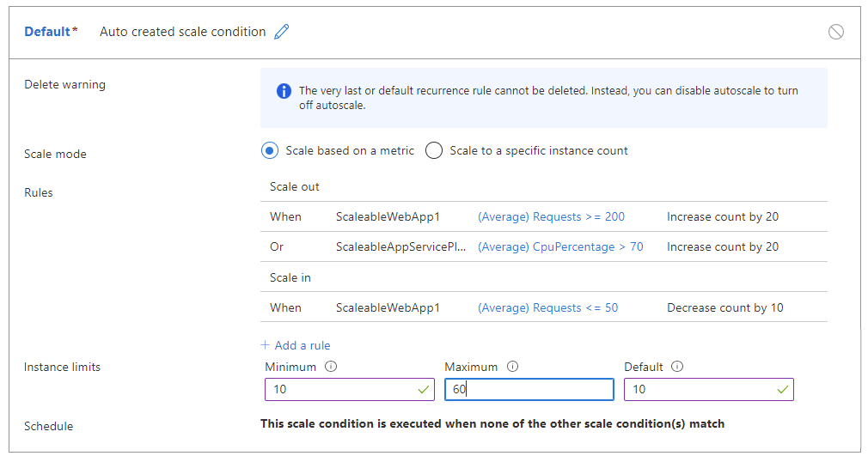Click the disabled delete icon for the Default condition
The height and width of the screenshot is (456, 868).
(x=835, y=32)
